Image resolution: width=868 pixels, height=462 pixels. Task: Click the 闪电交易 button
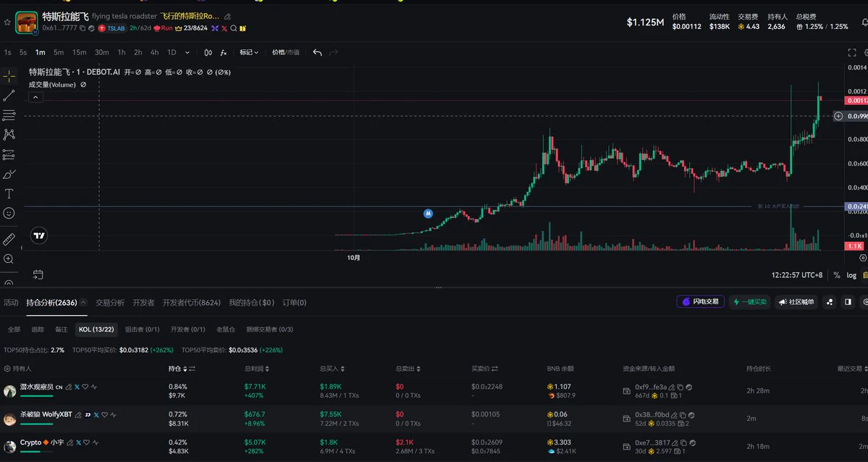pyautogui.click(x=700, y=302)
